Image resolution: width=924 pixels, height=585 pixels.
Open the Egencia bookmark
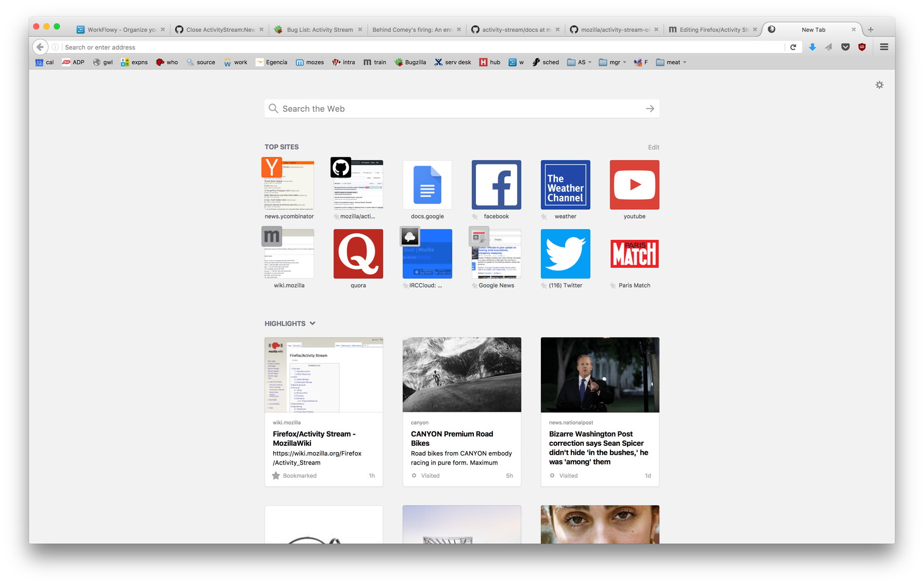pos(272,62)
